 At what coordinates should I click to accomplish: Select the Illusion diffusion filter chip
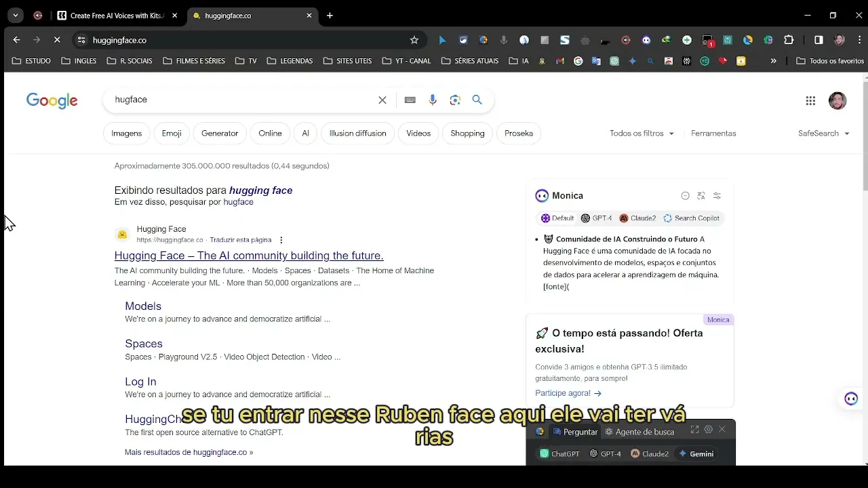point(358,134)
